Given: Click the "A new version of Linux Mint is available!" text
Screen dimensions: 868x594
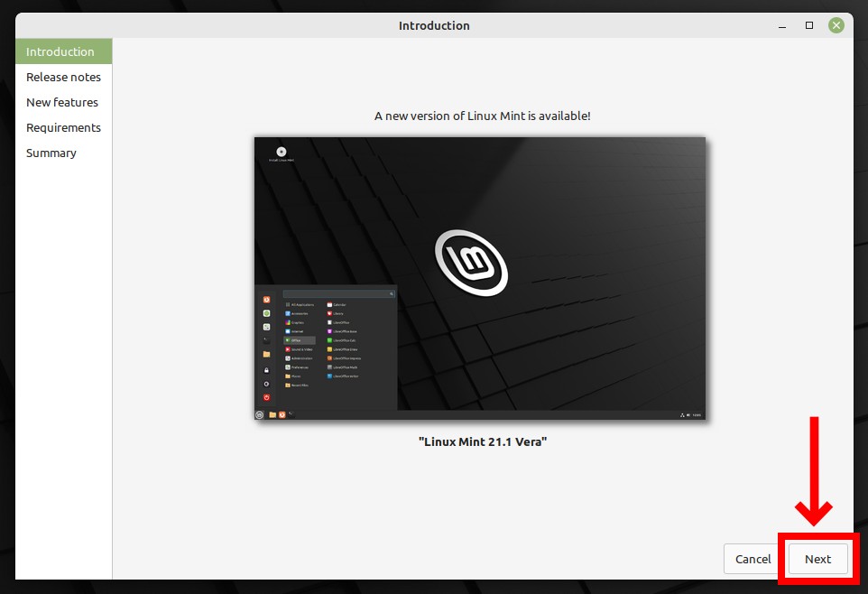Looking at the screenshot, I should [x=482, y=116].
